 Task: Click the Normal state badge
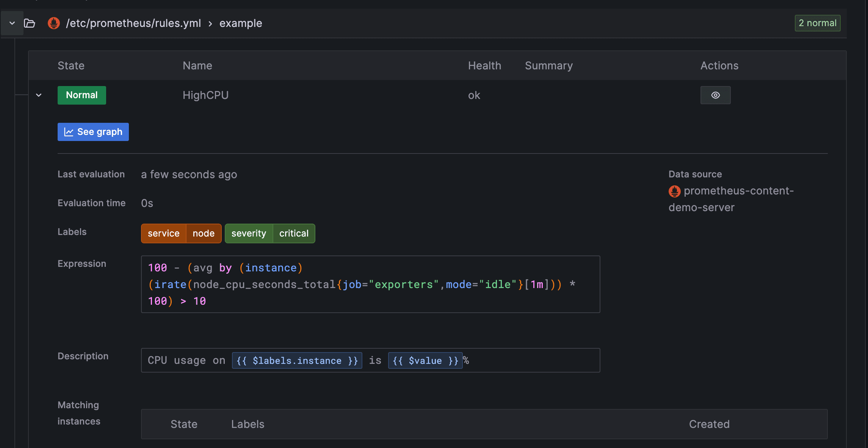point(82,95)
